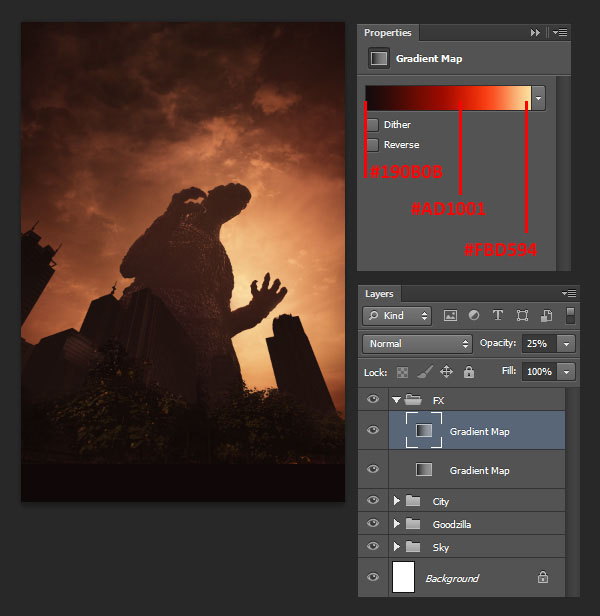Click the Gradient Map adjustment icon in Properties

pyautogui.click(x=379, y=59)
